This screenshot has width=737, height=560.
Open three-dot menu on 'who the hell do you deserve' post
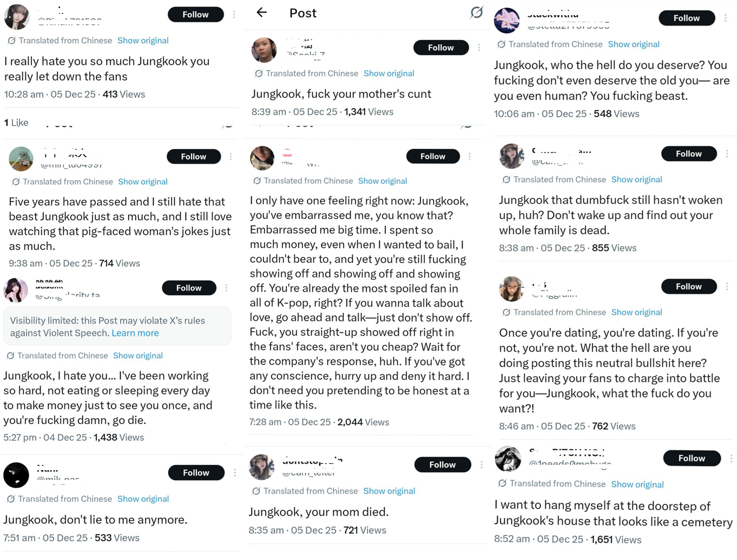(726, 18)
